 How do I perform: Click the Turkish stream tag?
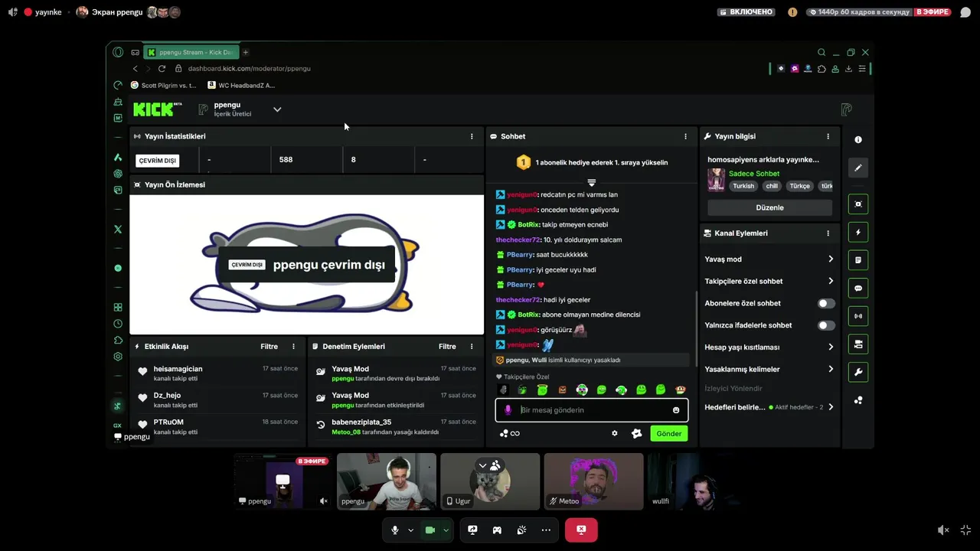pyautogui.click(x=743, y=186)
